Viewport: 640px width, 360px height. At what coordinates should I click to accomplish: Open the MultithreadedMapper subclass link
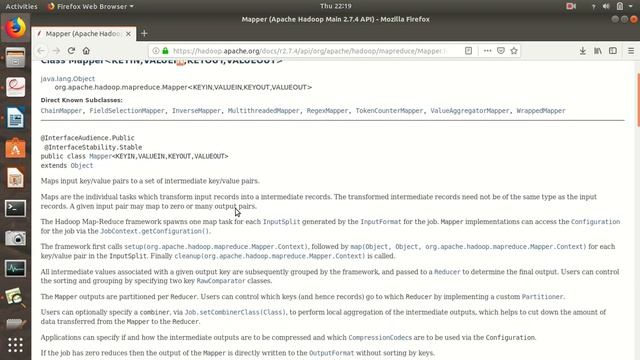pos(263,111)
